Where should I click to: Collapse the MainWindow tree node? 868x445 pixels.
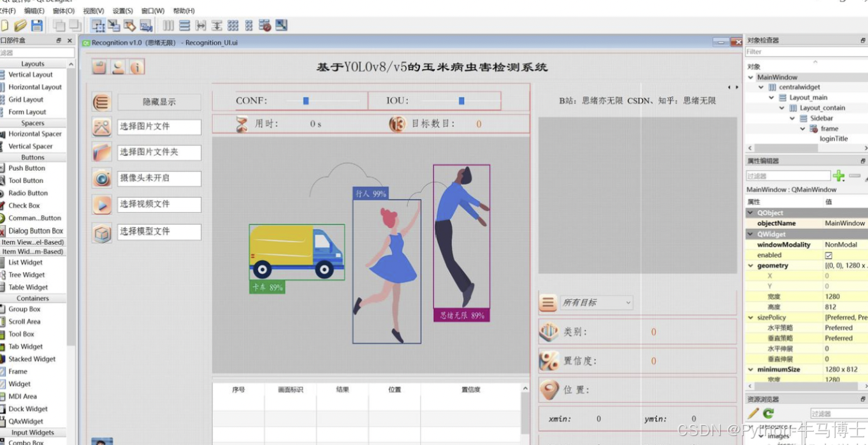(751, 77)
